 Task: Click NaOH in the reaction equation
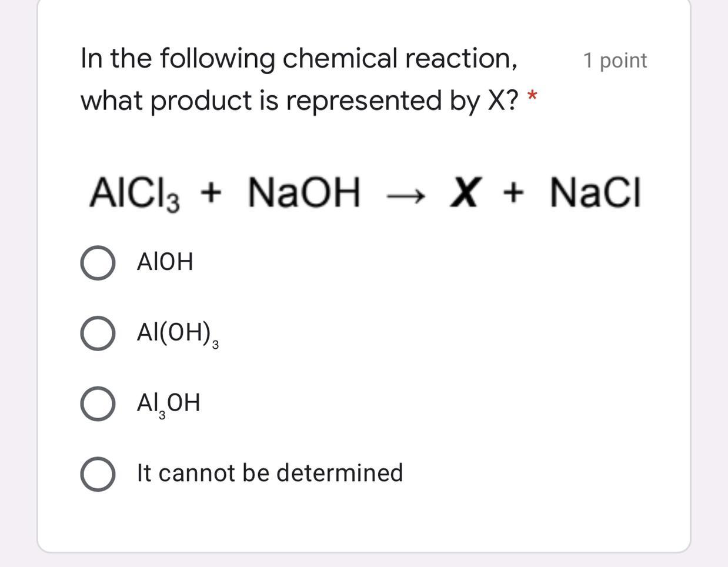click(x=303, y=192)
